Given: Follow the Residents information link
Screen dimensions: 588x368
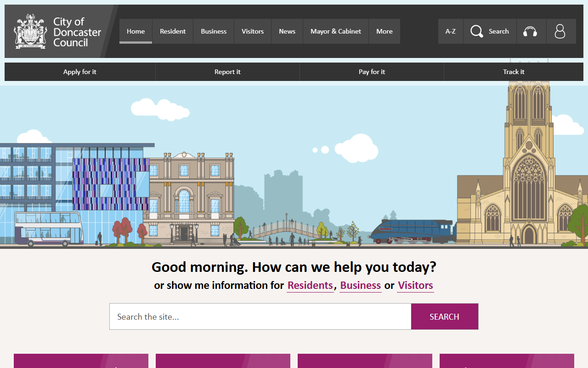Looking at the screenshot, I should (x=310, y=285).
